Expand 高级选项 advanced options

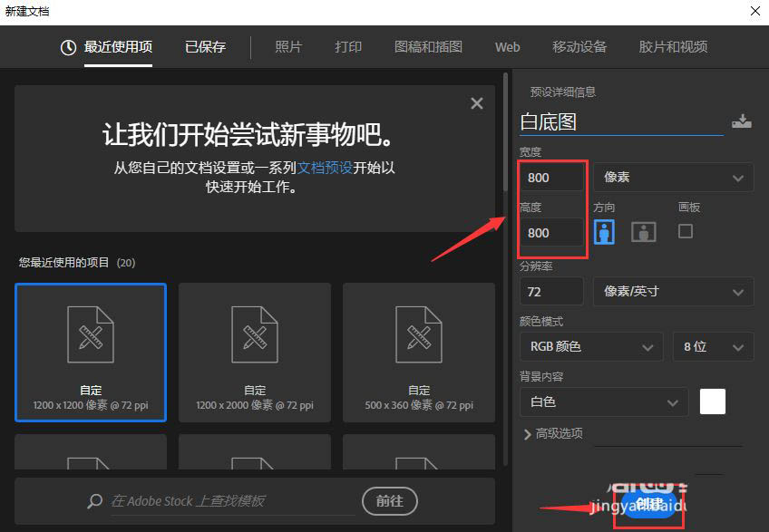(x=554, y=433)
